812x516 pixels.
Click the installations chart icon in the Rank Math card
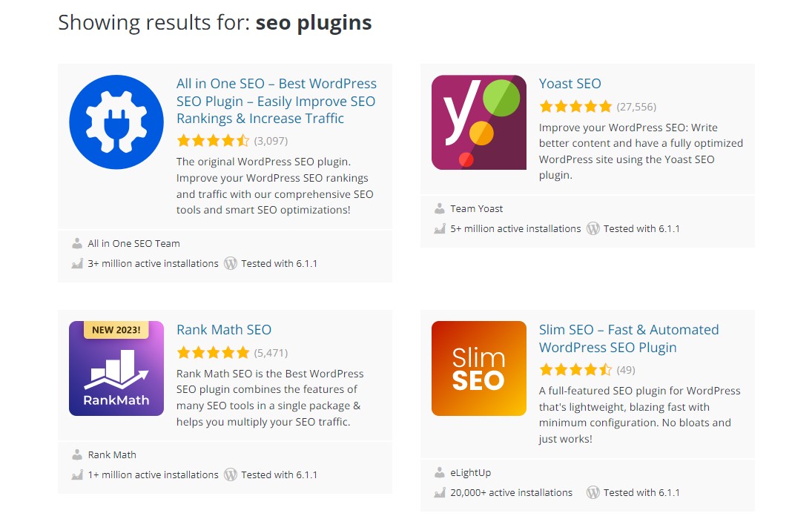tap(77, 474)
